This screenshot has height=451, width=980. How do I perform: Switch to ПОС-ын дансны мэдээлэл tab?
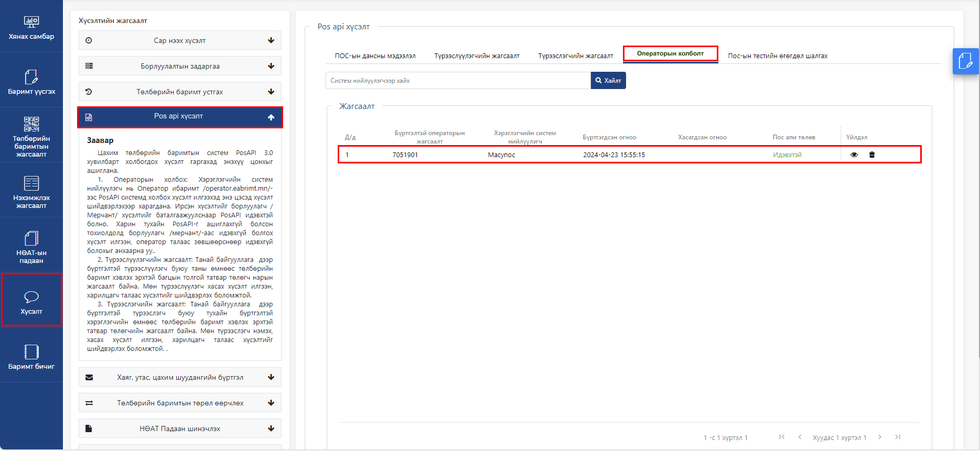375,56
